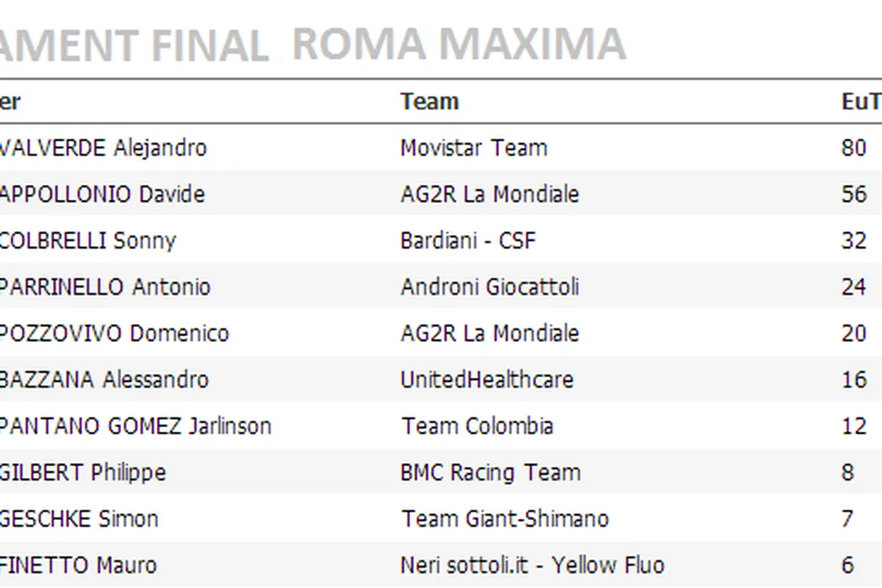
Task: Select Neri sottoli.it - Yellow Fluo
Action: pyautogui.click(x=532, y=564)
